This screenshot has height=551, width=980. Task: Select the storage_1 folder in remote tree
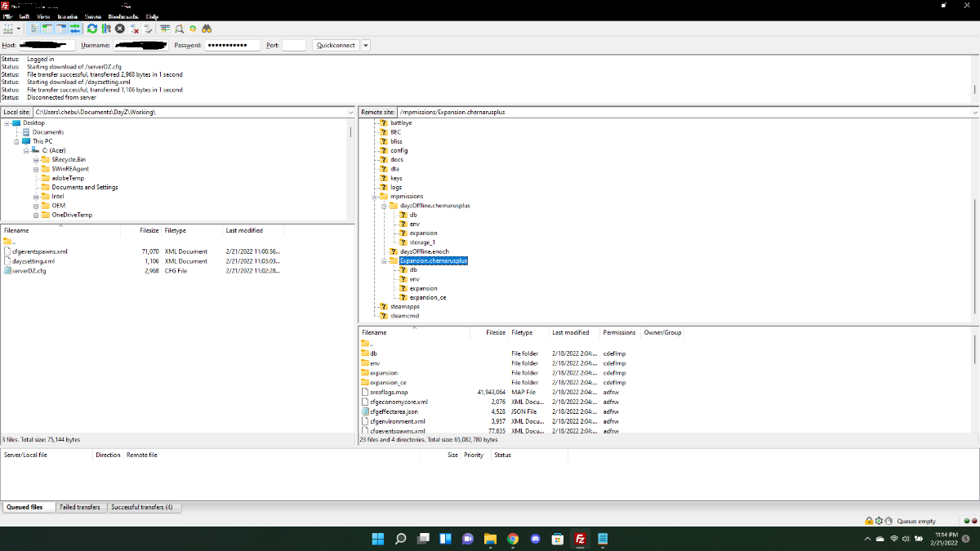click(x=422, y=242)
